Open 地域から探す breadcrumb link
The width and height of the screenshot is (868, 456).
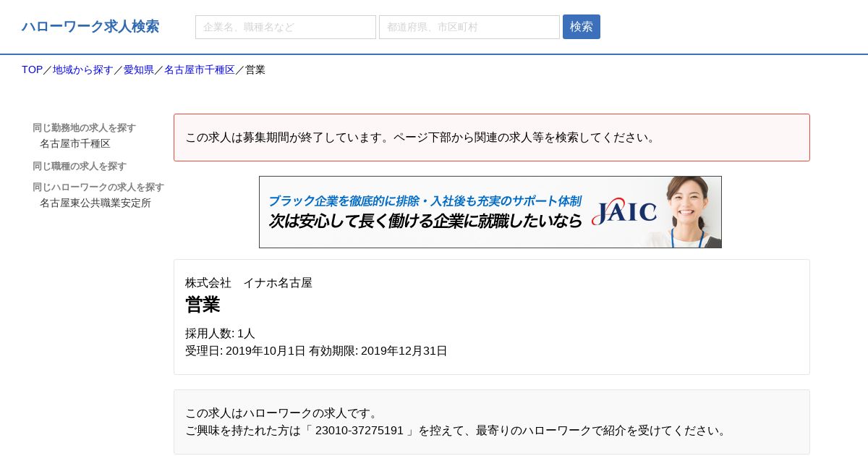click(83, 69)
